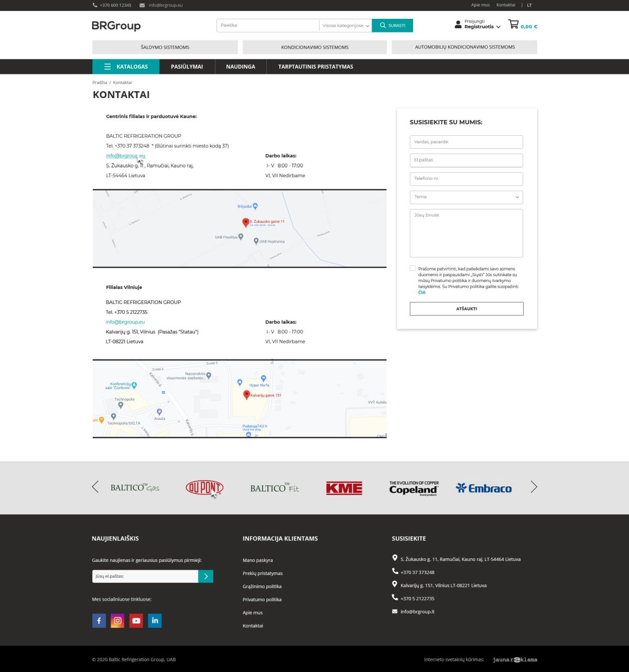Open Grąžinimo politika footer link

pos(262,587)
